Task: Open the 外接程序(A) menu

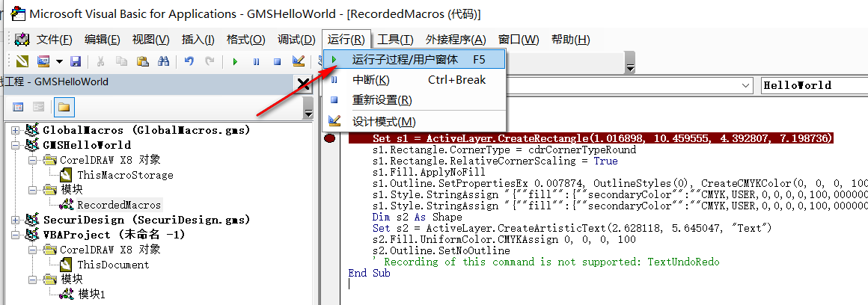Action: tap(456, 39)
